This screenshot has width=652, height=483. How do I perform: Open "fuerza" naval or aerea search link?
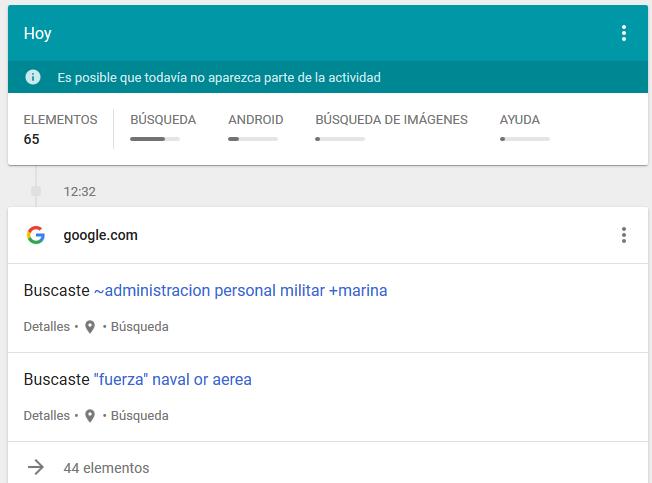[x=173, y=379]
